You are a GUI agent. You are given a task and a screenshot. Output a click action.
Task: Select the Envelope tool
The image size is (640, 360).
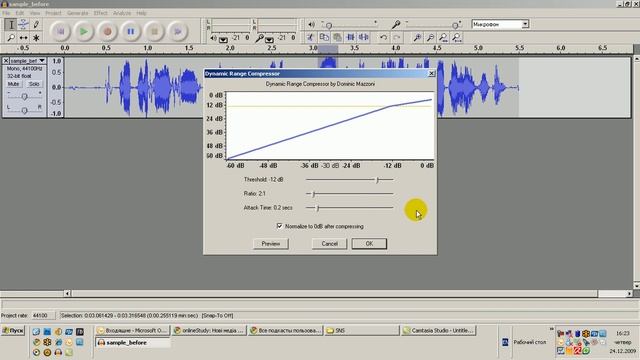coord(24,24)
